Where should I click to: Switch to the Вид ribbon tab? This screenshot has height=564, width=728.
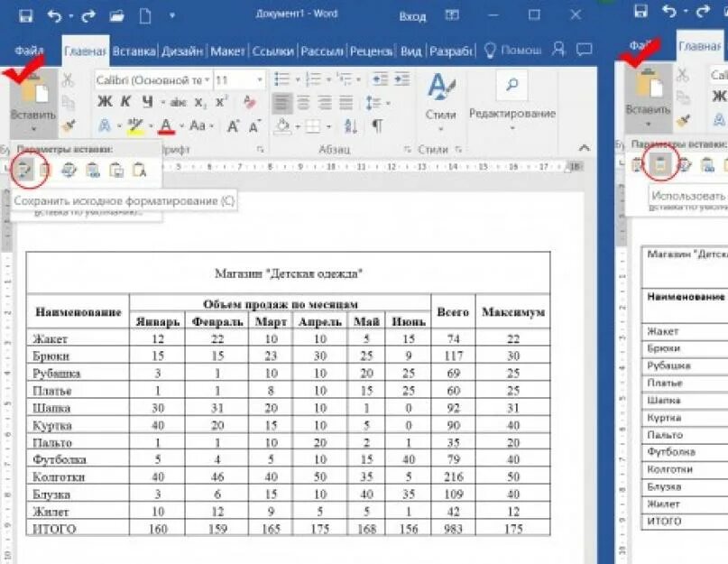410,51
